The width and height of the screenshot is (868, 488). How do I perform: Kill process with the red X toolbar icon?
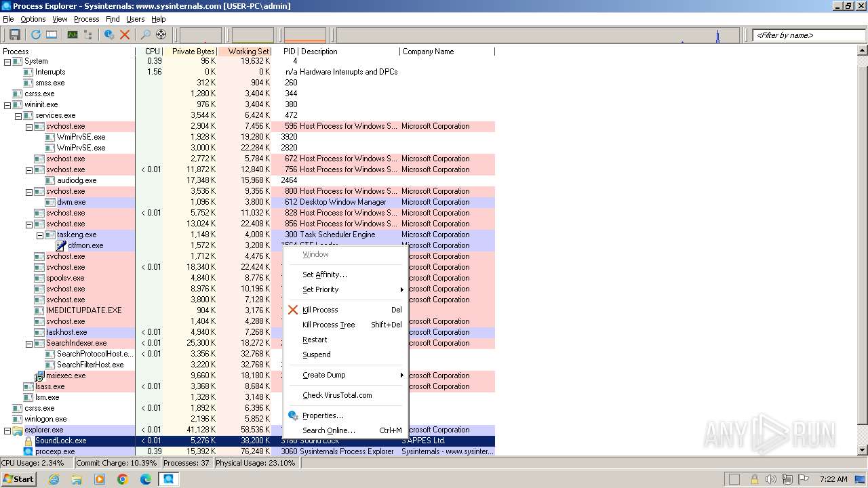pyautogui.click(x=125, y=35)
